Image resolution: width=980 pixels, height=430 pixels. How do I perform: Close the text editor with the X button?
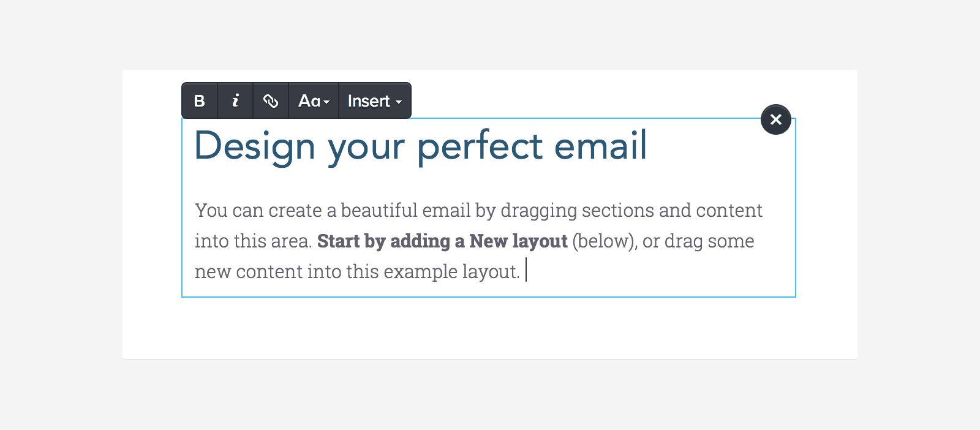pyautogui.click(x=775, y=119)
